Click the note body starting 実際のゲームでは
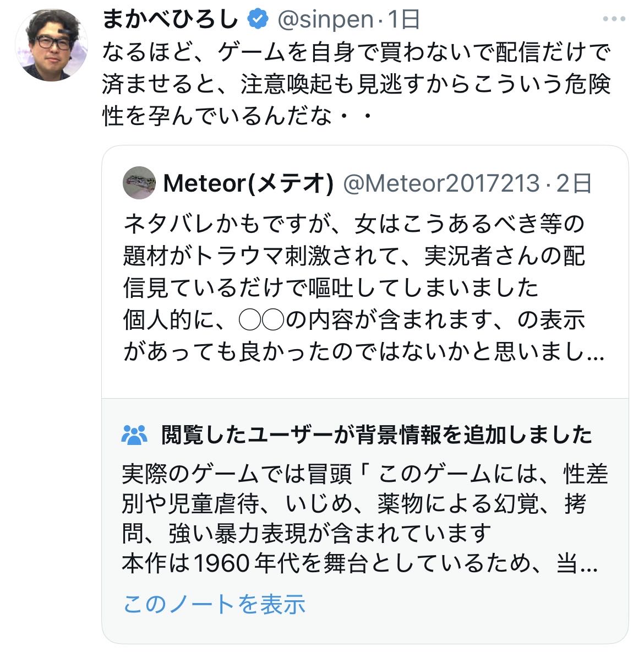 (364, 488)
